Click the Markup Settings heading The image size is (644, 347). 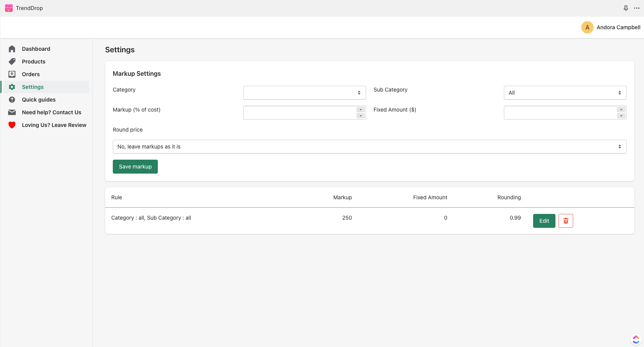point(137,73)
